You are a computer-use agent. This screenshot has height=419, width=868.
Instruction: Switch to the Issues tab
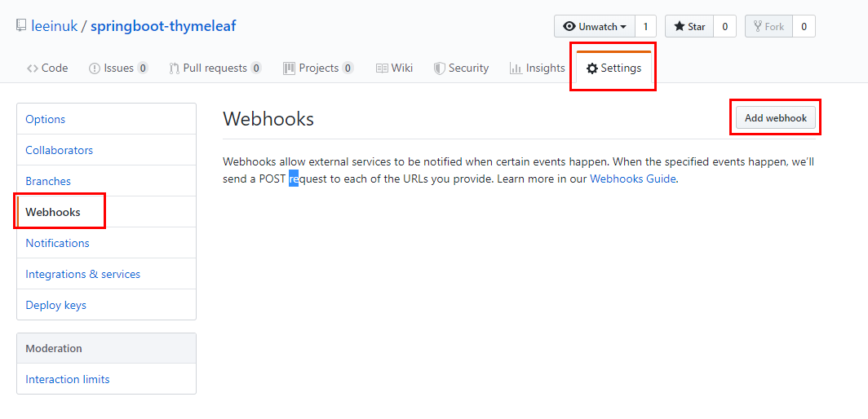[x=118, y=68]
